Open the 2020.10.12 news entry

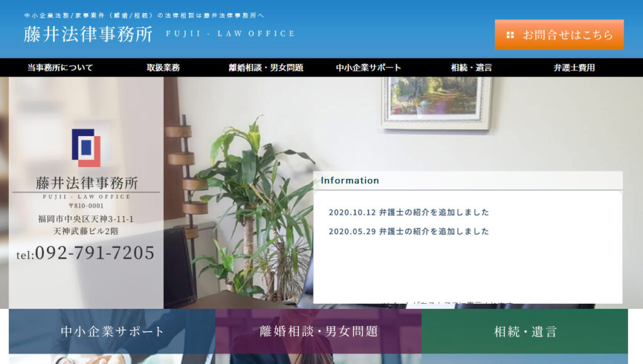[x=409, y=212]
